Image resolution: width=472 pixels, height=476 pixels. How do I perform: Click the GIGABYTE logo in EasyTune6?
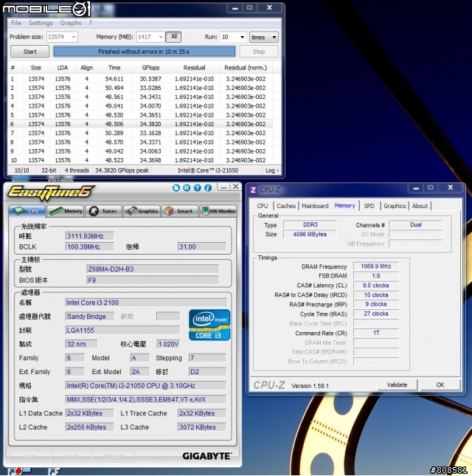[207, 456]
